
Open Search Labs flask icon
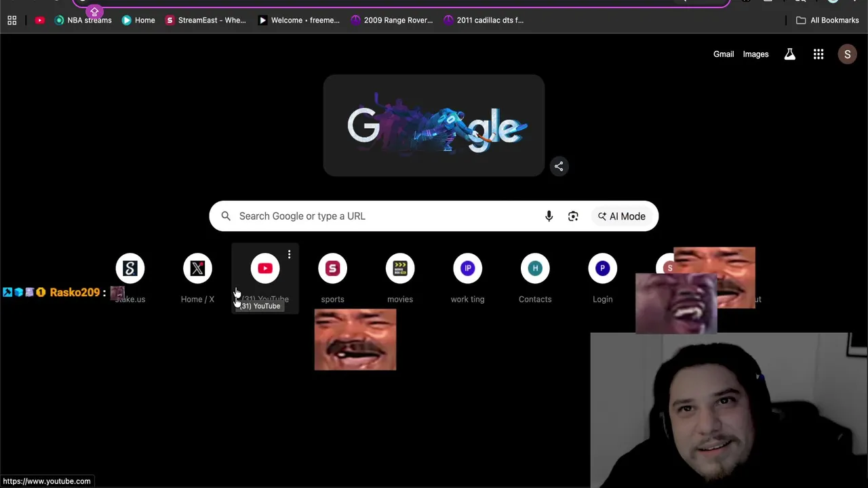pyautogui.click(x=790, y=54)
